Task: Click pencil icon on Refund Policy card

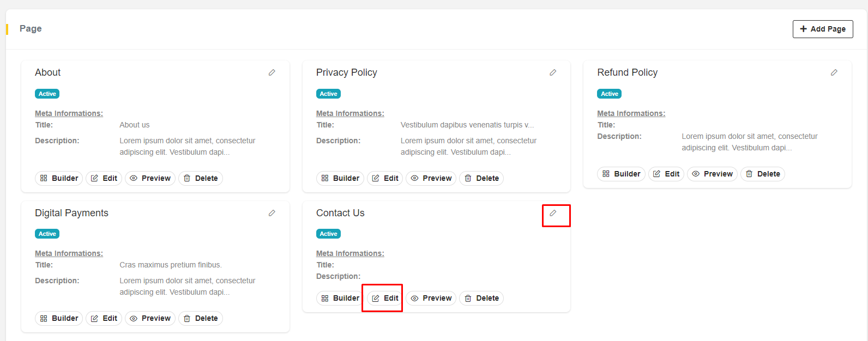Action: point(834,72)
